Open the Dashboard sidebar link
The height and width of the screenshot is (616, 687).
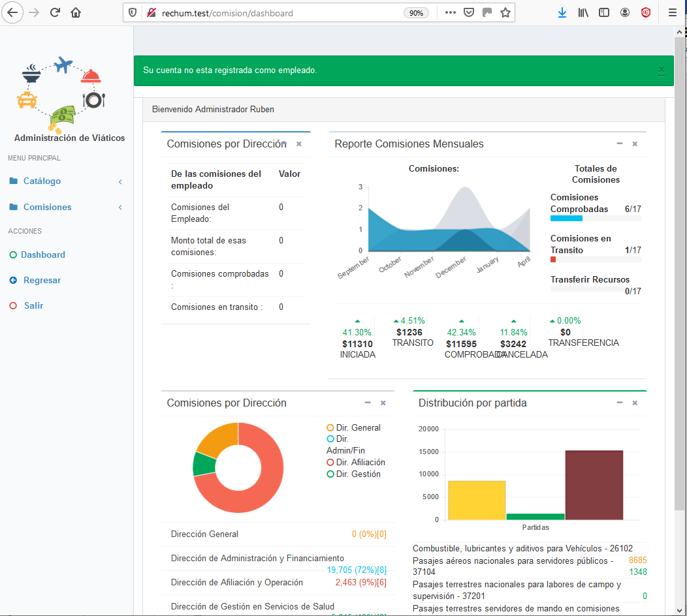coord(42,254)
